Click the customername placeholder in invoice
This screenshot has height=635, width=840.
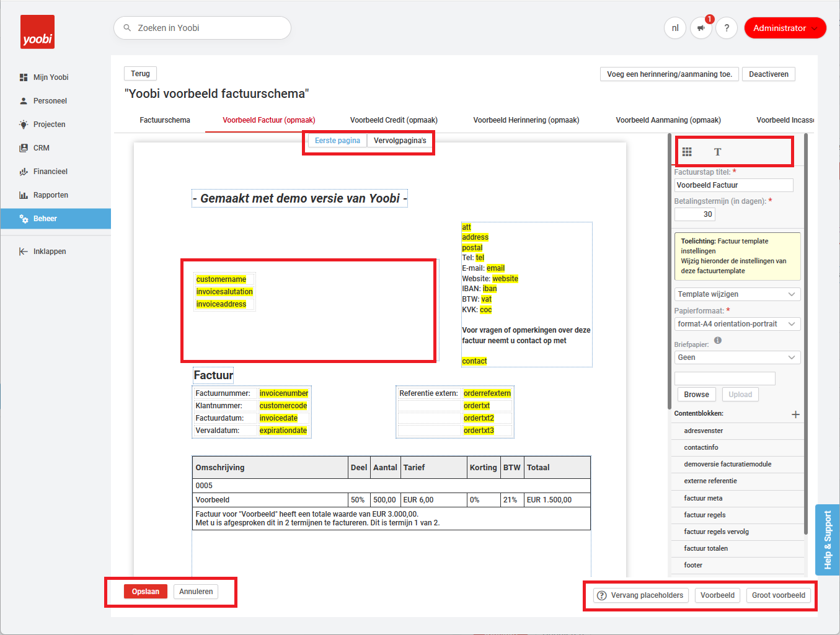[221, 279]
